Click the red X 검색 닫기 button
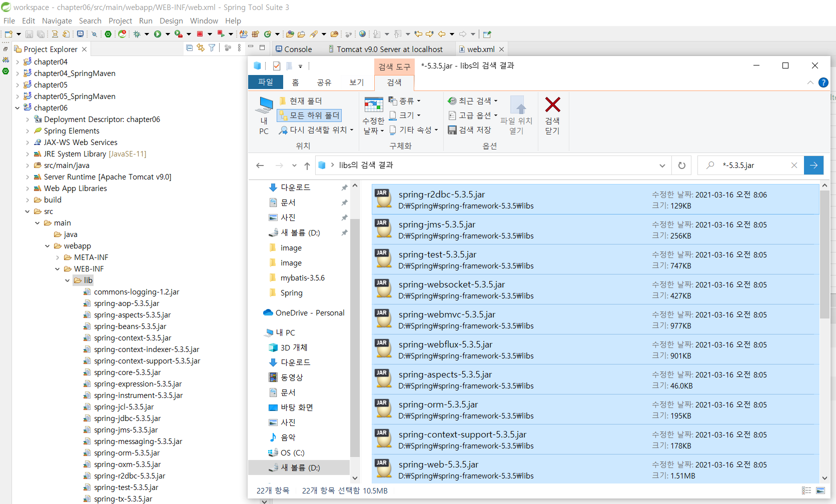The image size is (836, 504). tap(552, 116)
